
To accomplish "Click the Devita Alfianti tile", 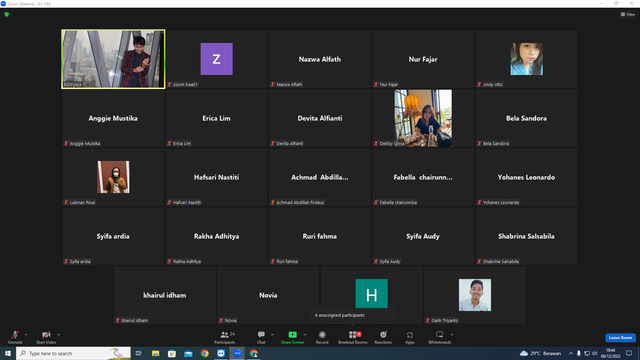I will tap(320, 118).
